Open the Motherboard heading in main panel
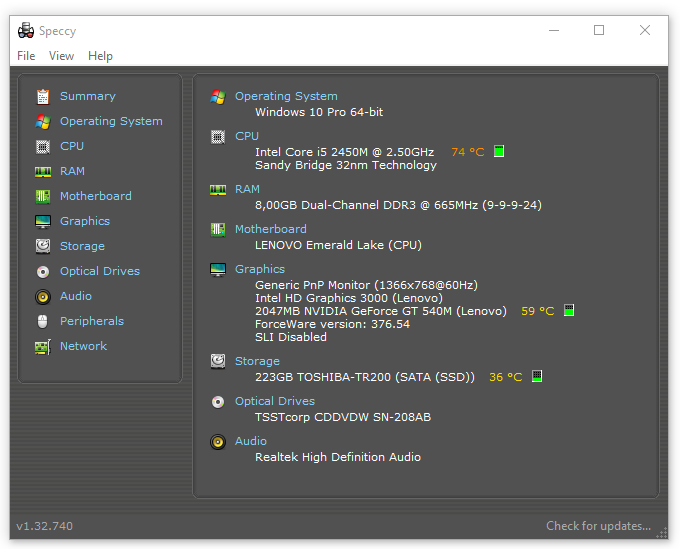This screenshot has height=549, width=680. pos(270,229)
